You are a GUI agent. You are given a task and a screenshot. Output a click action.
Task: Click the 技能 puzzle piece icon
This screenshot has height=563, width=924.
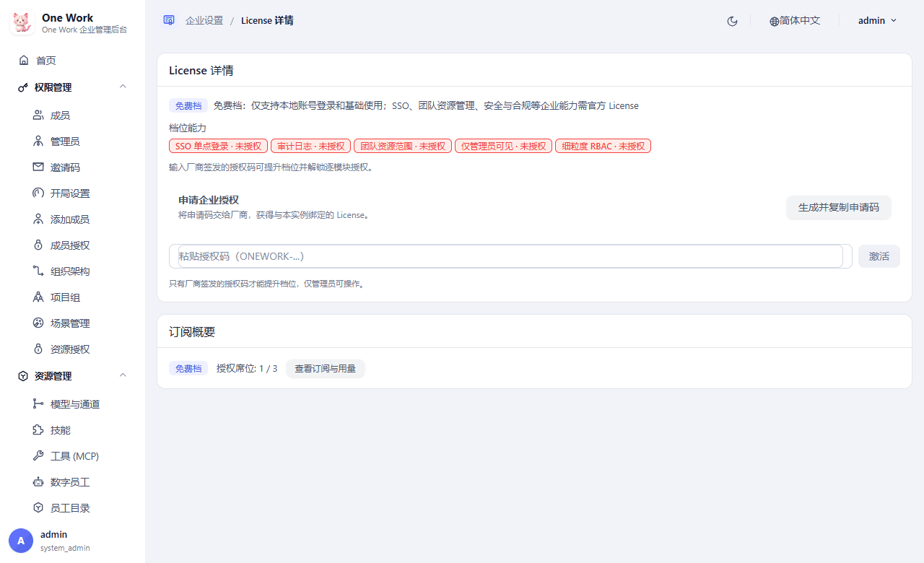coord(38,430)
